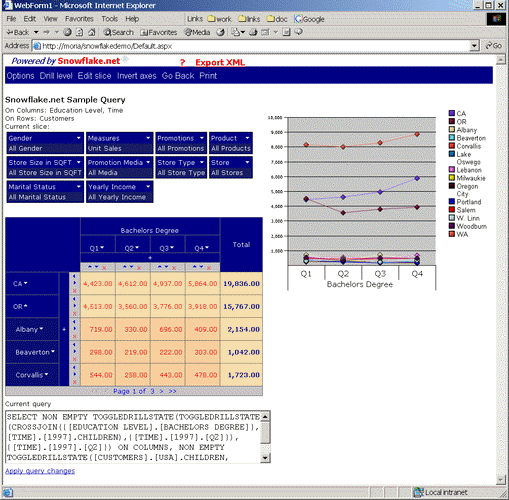Screen dimensions: 509x500
Task: Open the Promotion Media dropdown
Action: pos(148,162)
